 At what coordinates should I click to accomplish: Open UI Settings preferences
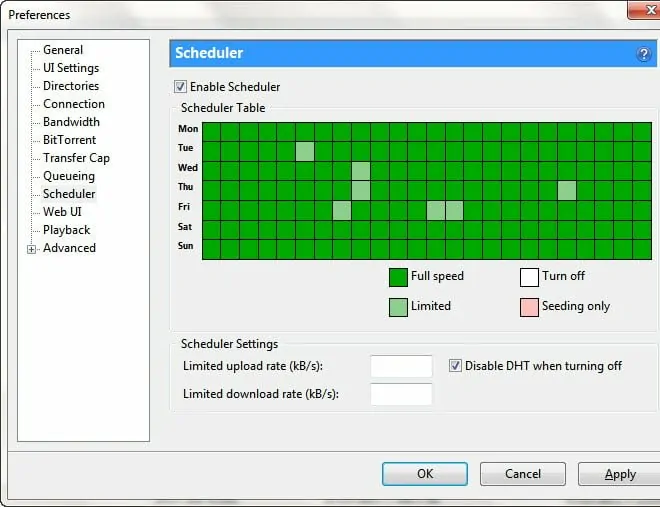point(71,68)
